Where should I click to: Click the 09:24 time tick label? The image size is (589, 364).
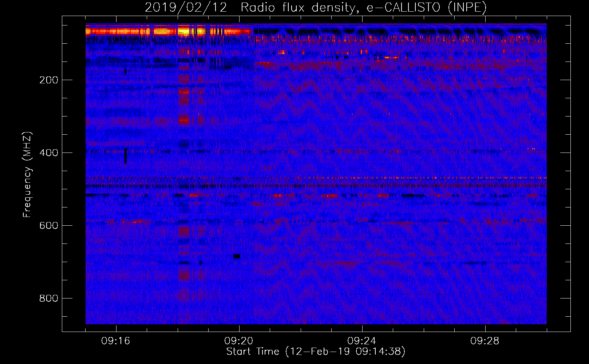pos(362,341)
